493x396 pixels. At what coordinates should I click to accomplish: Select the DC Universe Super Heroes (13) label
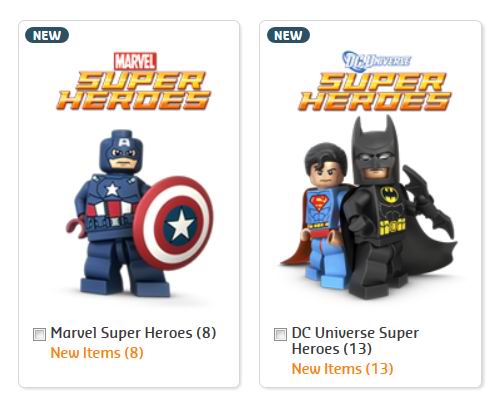(355, 341)
